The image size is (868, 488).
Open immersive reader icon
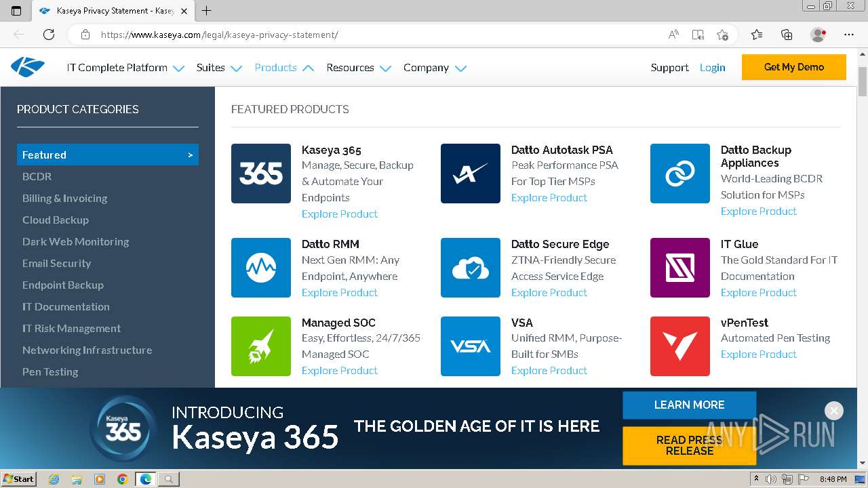pyautogui.click(x=698, y=35)
